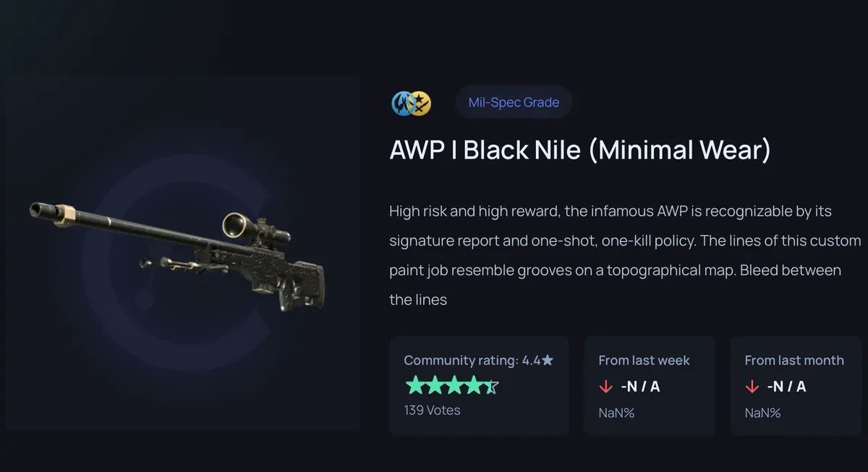Click the red down arrow under From last week
868x472 pixels.
606,387
